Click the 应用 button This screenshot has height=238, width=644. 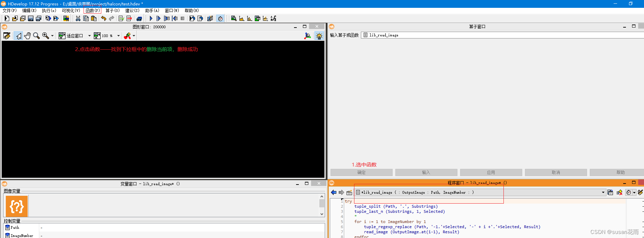[491, 172]
